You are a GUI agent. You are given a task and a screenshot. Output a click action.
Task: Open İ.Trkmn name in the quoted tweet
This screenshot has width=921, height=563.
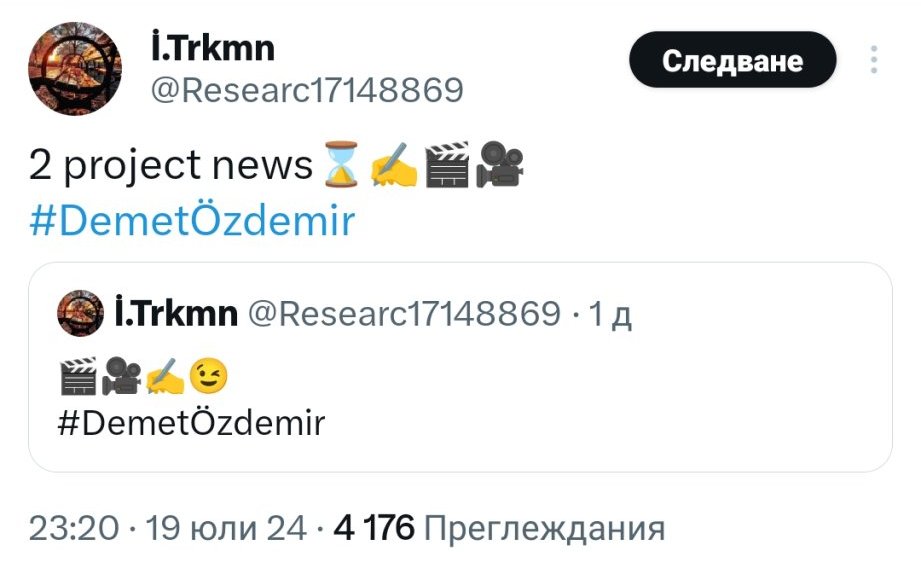[176, 315]
